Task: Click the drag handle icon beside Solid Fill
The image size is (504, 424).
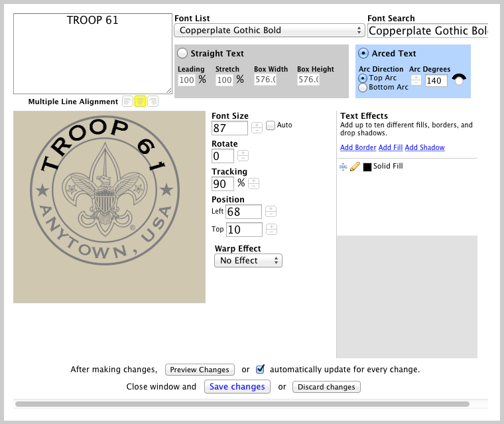Action: click(x=344, y=167)
